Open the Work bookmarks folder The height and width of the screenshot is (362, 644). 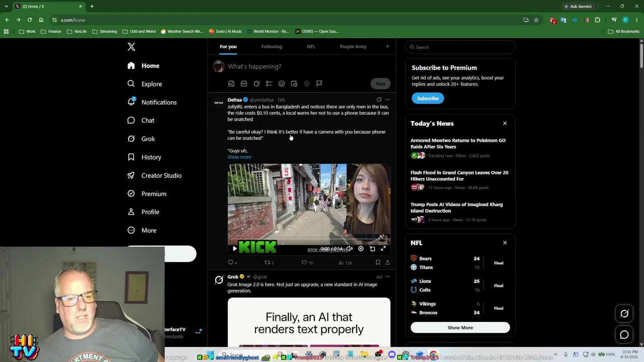27,31
